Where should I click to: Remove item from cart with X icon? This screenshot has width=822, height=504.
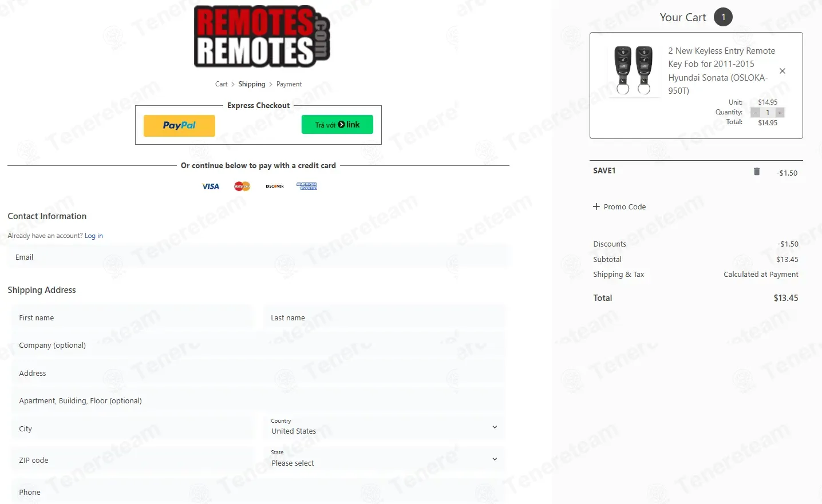(x=783, y=71)
